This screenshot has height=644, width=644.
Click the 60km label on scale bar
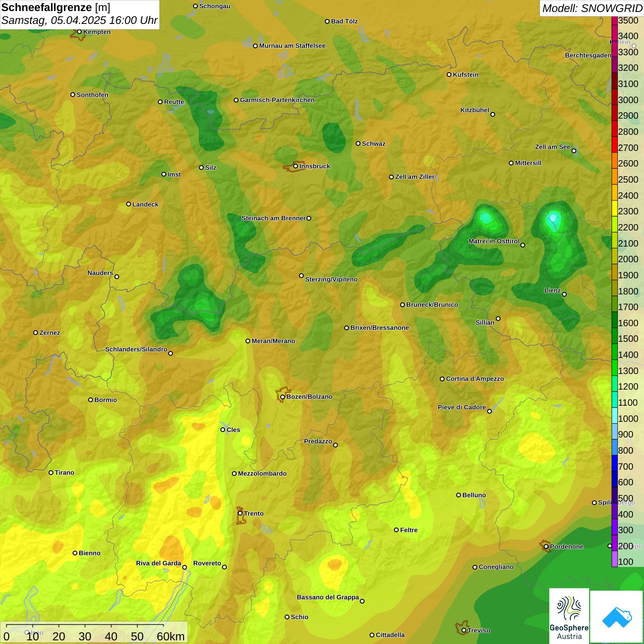pos(171,636)
